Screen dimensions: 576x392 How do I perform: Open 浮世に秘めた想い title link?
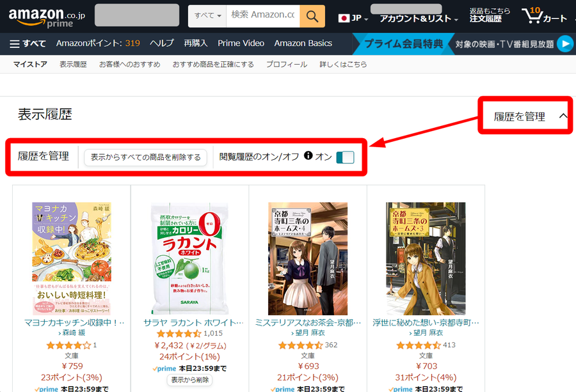pos(426,323)
